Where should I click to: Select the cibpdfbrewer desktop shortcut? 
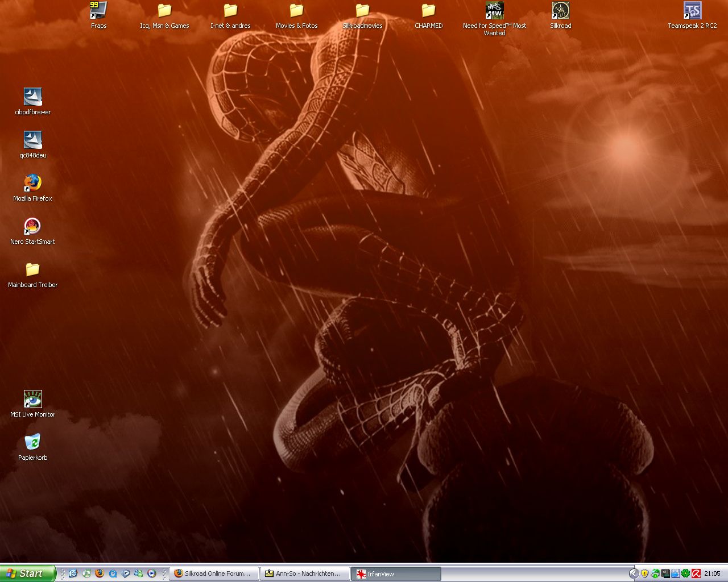coord(32,97)
